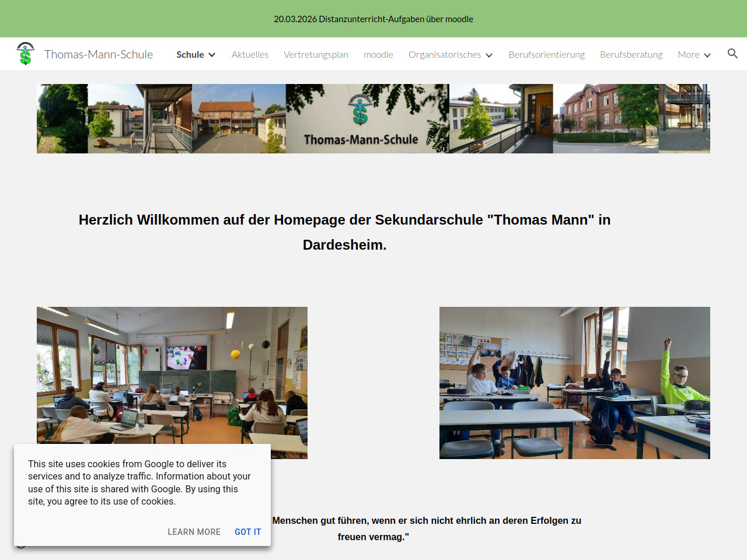Open the photo of students raising hands
The width and height of the screenshot is (747, 560).
pos(574,383)
